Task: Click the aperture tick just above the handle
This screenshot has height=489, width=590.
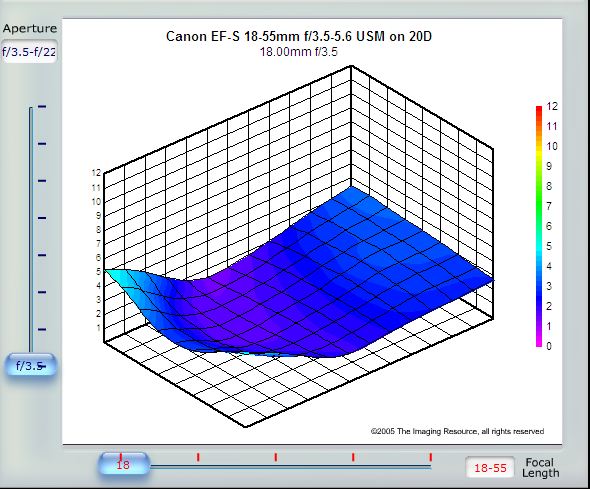Action: click(42, 330)
